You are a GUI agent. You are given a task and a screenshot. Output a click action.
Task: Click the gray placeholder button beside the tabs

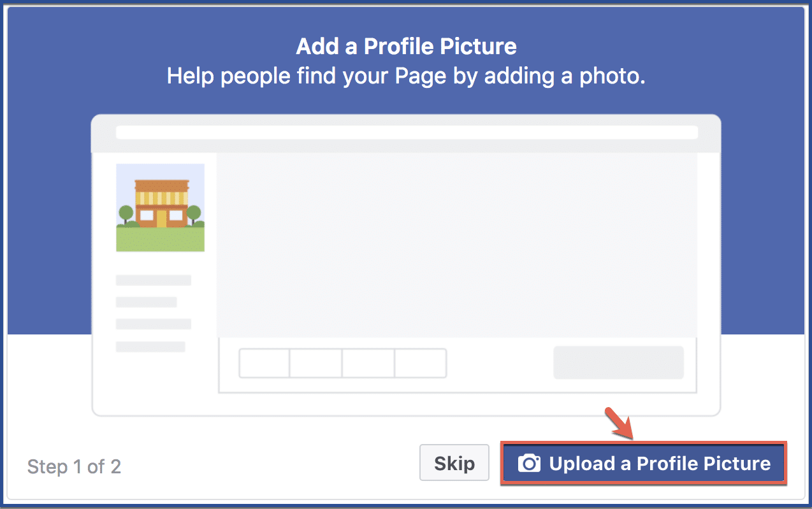pos(618,363)
